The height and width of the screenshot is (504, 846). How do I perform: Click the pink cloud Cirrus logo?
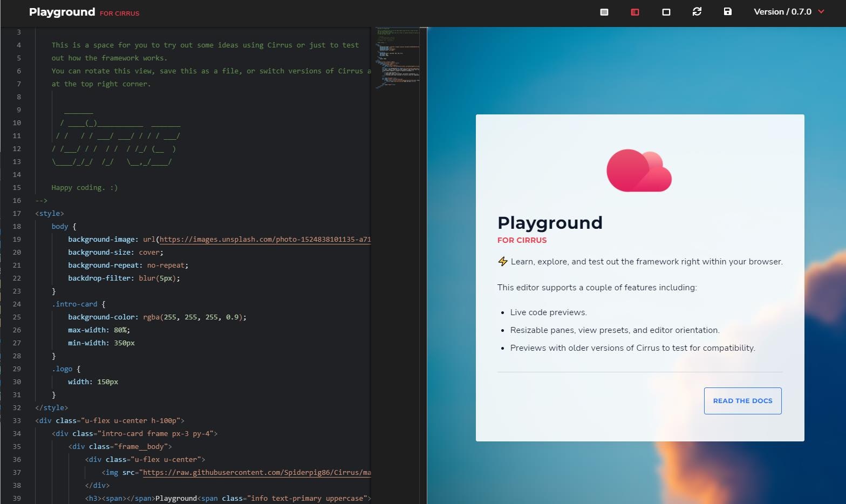(639, 171)
